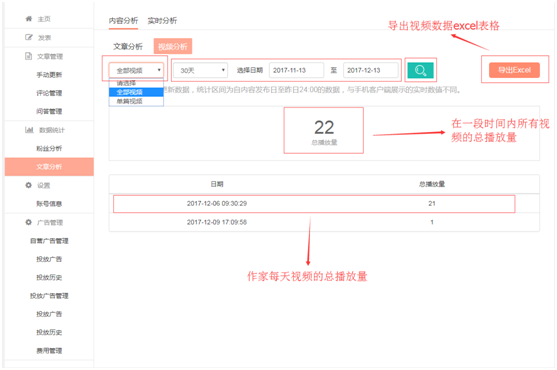
Task: Open 费用管理 in the sidebar
Action: click(x=49, y=351)
